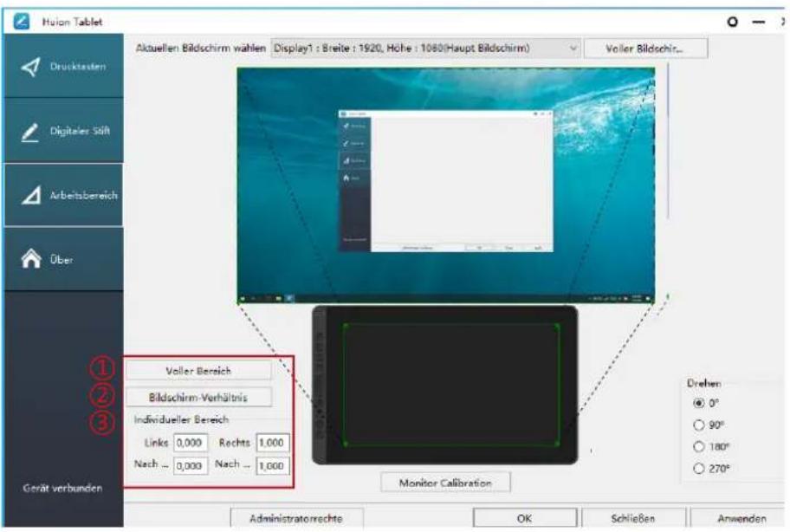Screen dimensions: 790x532
Task: Click the desktop screen preview image
Action: (446, 185)
